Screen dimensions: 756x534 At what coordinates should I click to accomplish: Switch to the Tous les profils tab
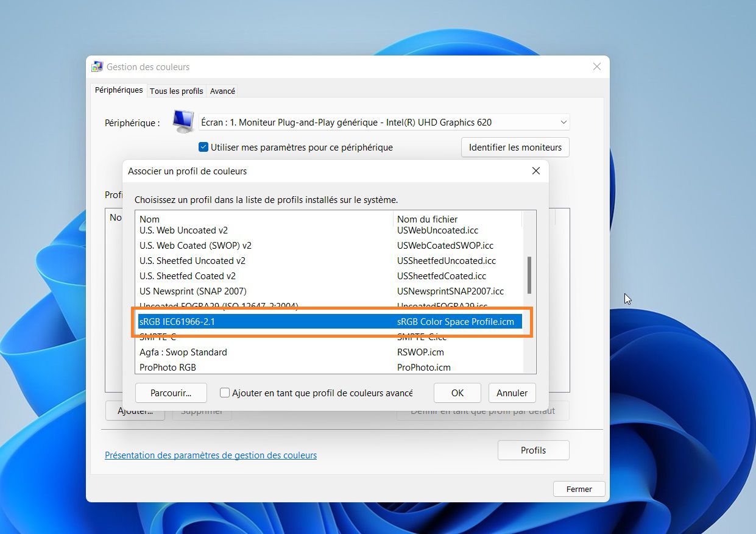(177, 91)
